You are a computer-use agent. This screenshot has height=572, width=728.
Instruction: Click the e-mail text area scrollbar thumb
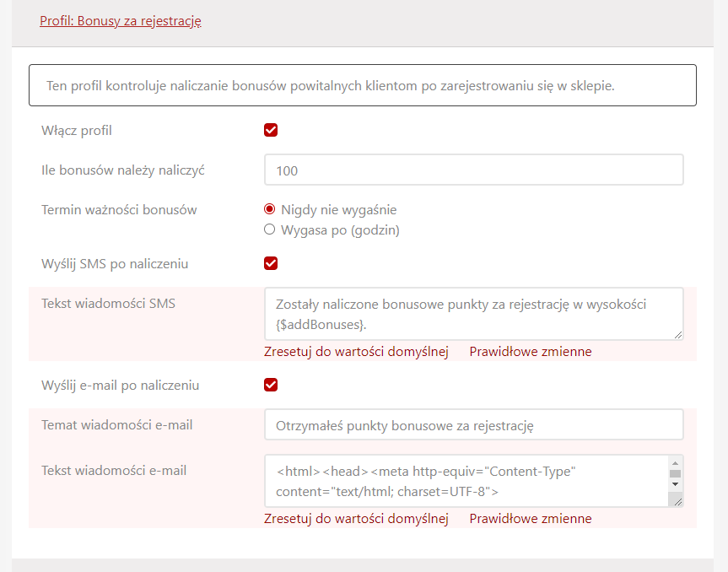click(x=675, y=473)
